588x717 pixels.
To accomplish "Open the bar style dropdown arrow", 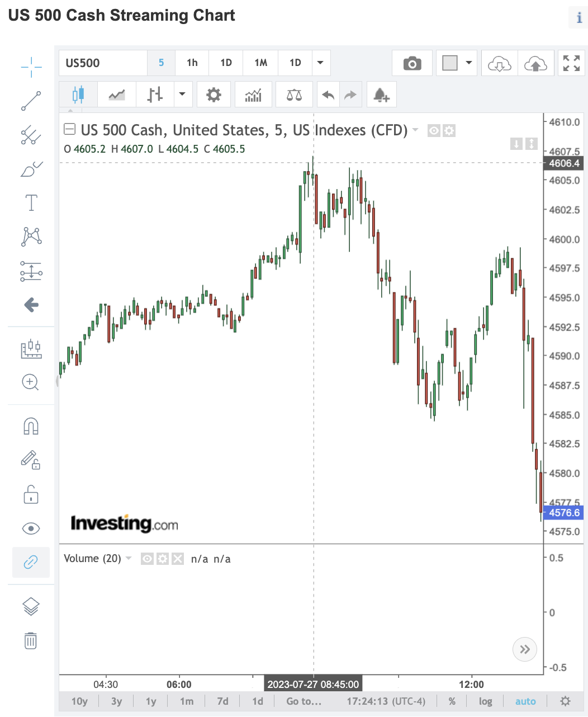I will pyautogui.click(x=182, y=95).
